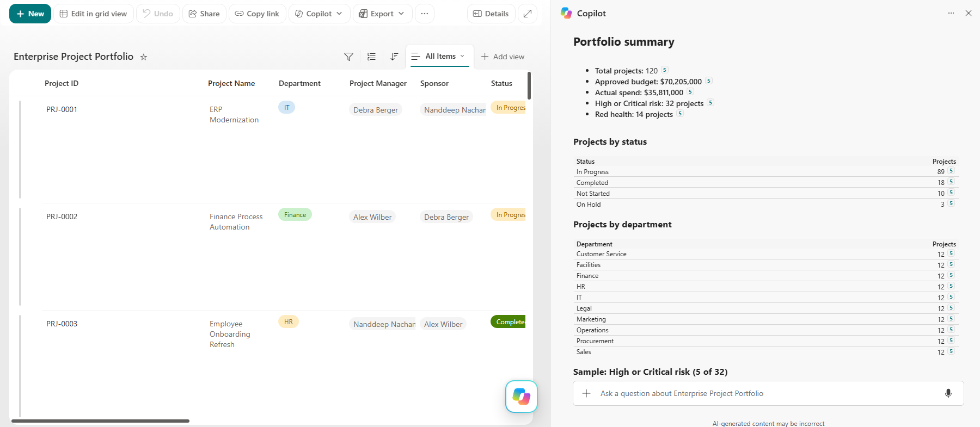Image resolution: width=980 pixels, height=427 pixels.
Task: Open the All Items view dropdown
Action: 440,56
